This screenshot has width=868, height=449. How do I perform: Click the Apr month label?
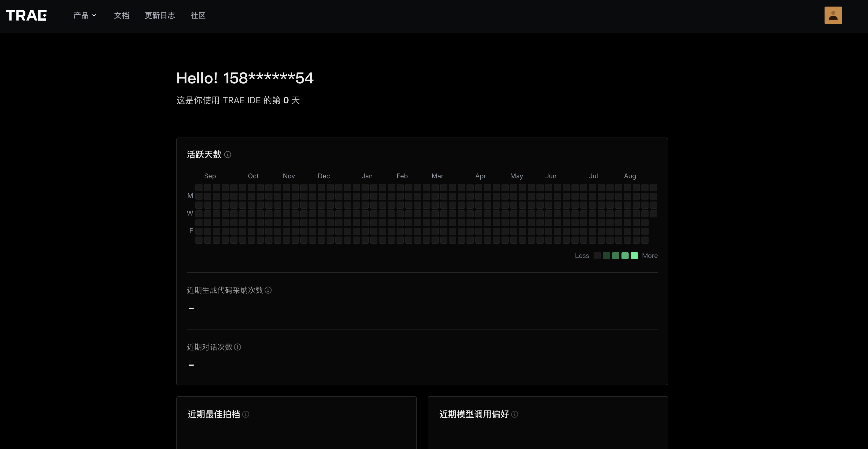[x=480, y=176]
